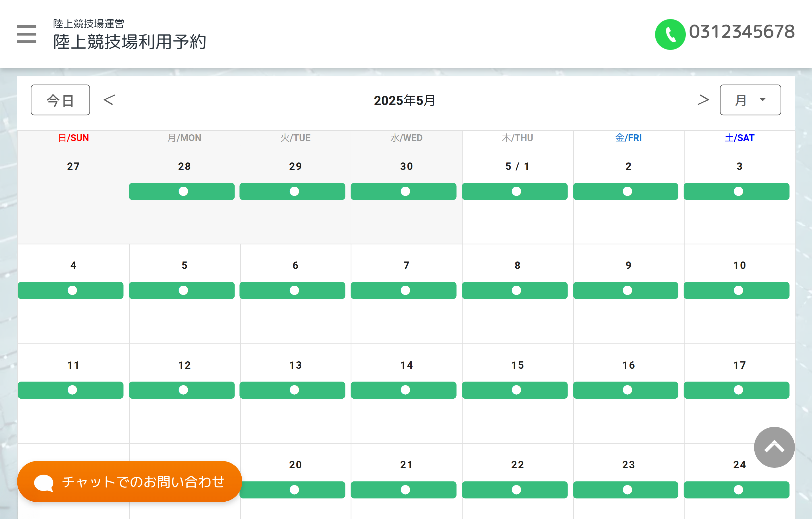Click the 陸上競技場運営 subtitle text
812x519 pixels.
pos(89,24)
